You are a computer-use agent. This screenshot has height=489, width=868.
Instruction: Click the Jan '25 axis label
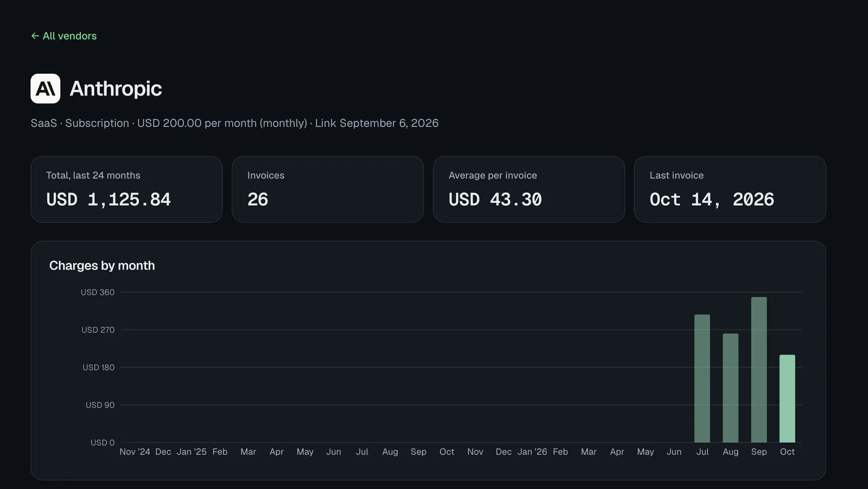192,452
